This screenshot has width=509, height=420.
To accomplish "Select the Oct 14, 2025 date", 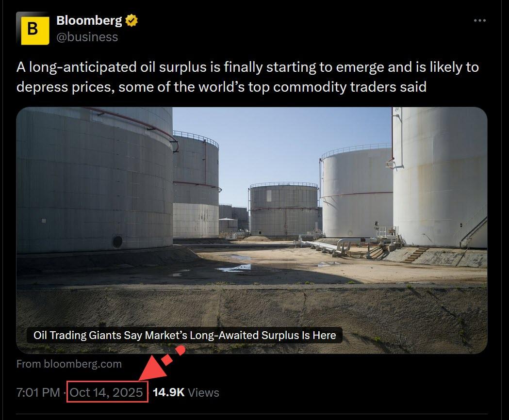I will tap(106, 392).
